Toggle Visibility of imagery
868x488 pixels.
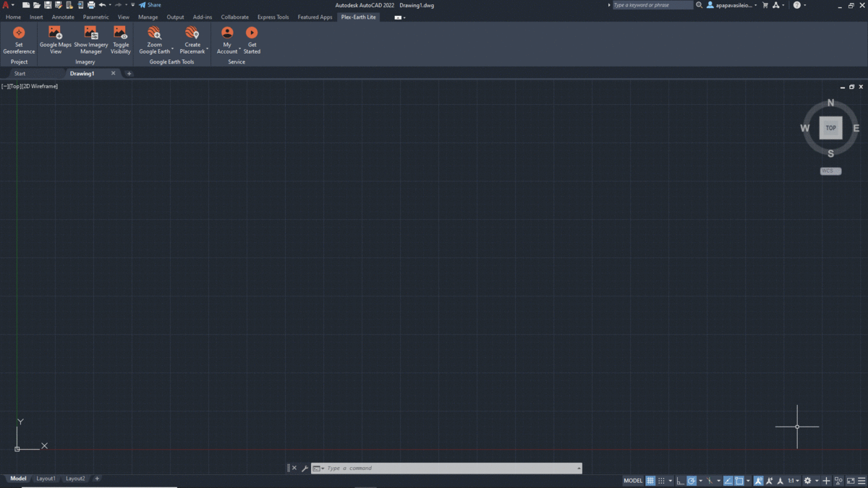(x=121, y=40)
